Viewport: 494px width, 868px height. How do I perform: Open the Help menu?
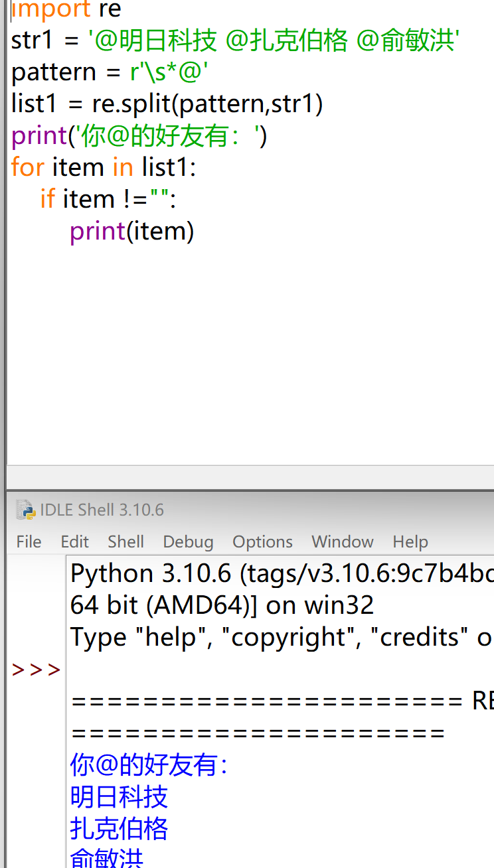(410, 542)
